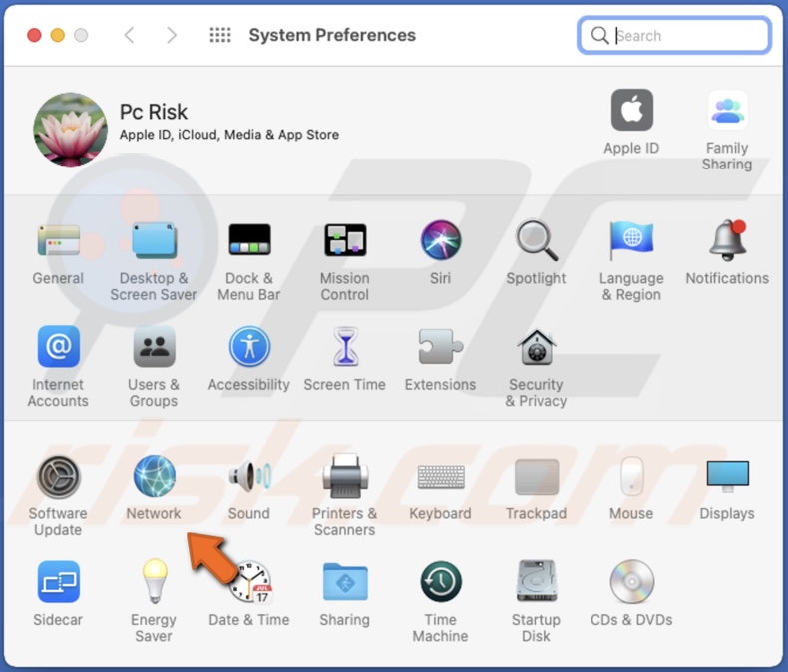Open Family Sharing settings
Viewport: 788px width, 672px height.
click(x=728, y=110)
